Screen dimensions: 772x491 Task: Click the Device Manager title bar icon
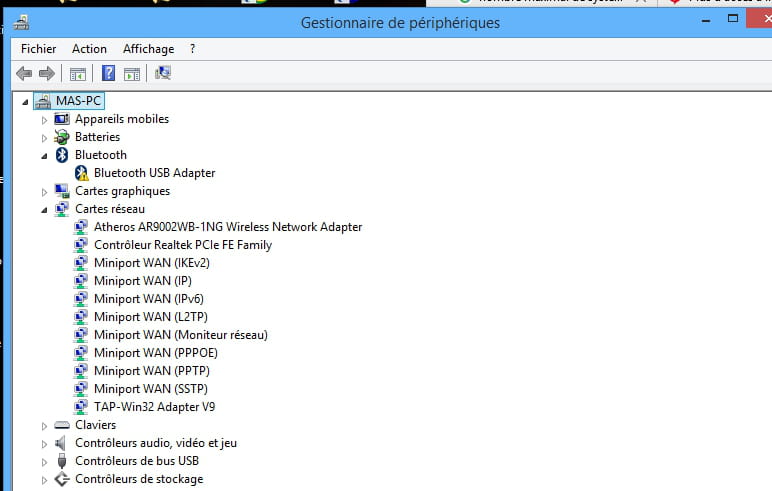pyautogui.click(x=21, y=22)
